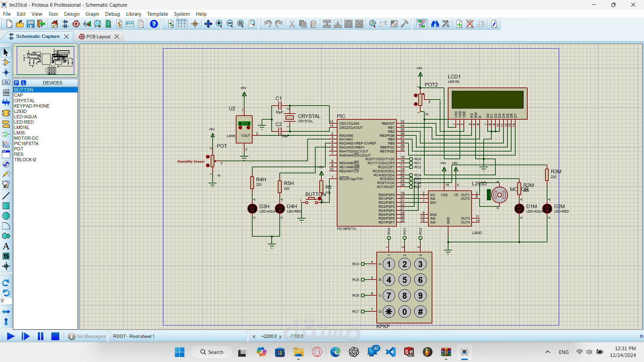The image size is (644, 362).
Task: Open the Library menu
Action: pos(133,14)
